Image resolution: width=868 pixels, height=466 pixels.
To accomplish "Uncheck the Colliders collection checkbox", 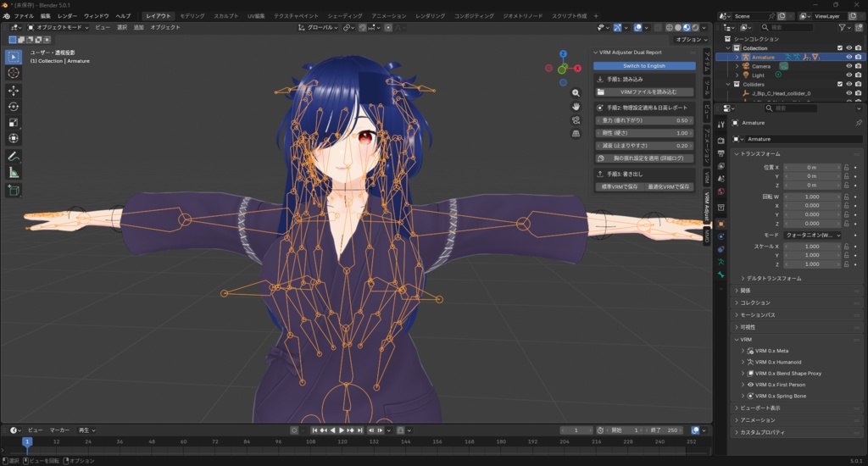I will click(840, 84).
